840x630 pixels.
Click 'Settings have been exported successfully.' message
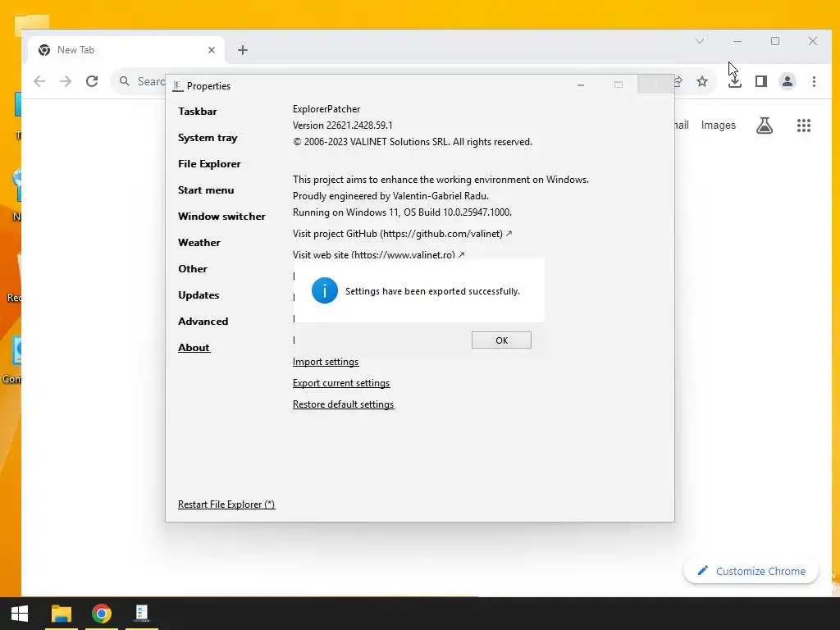click(432, 291)
